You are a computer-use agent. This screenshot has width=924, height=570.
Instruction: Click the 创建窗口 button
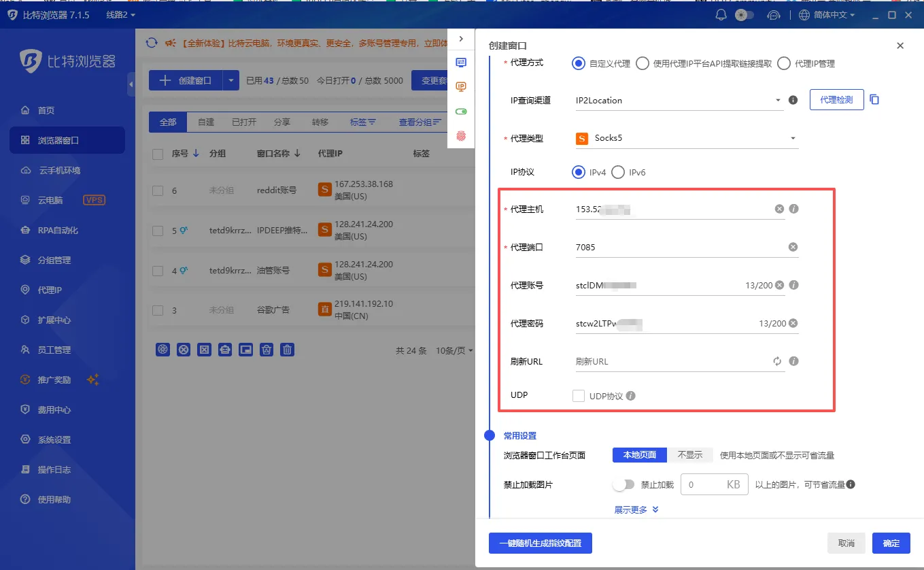pyautogui.click(x=186, y=80)
